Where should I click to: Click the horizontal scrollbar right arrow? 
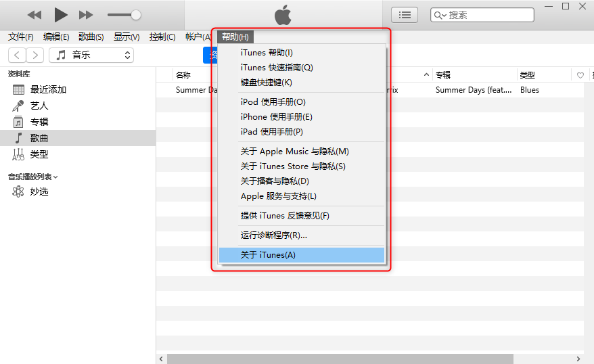click(578, 359)
